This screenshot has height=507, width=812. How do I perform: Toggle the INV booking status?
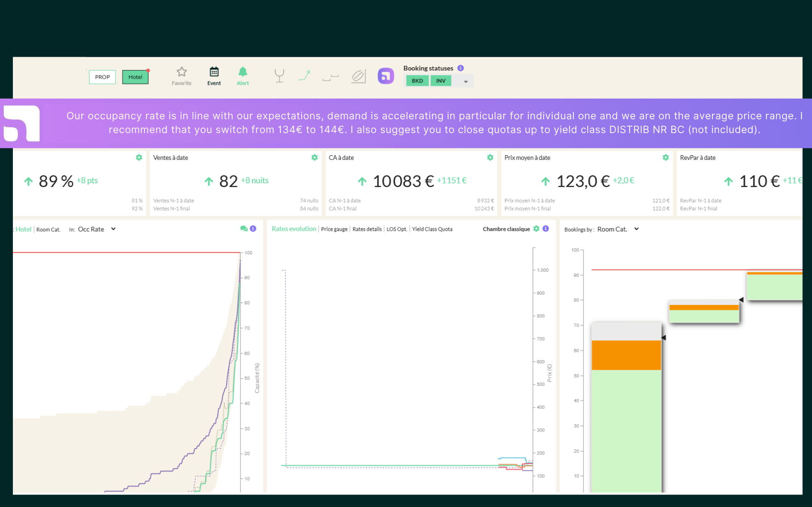tap(441, 81)
